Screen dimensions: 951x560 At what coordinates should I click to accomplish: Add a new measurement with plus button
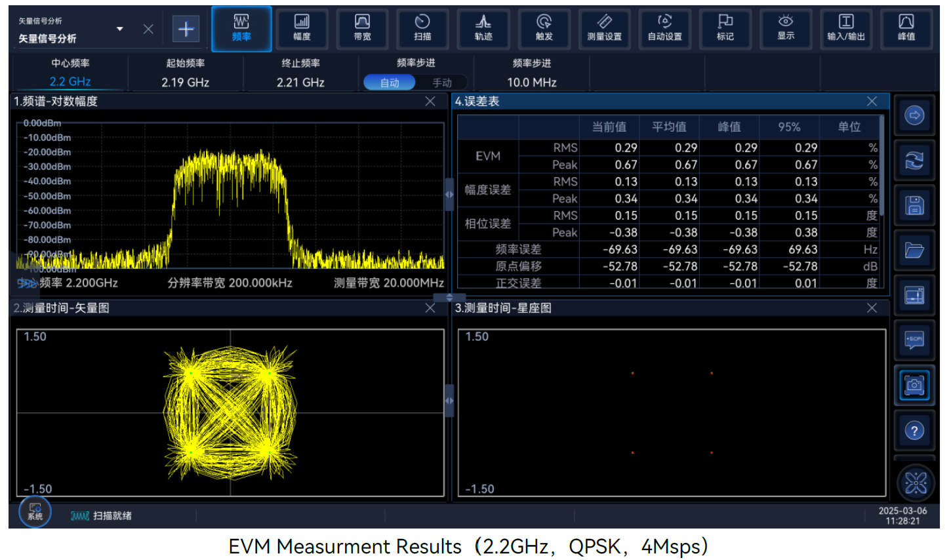(186, 29)
